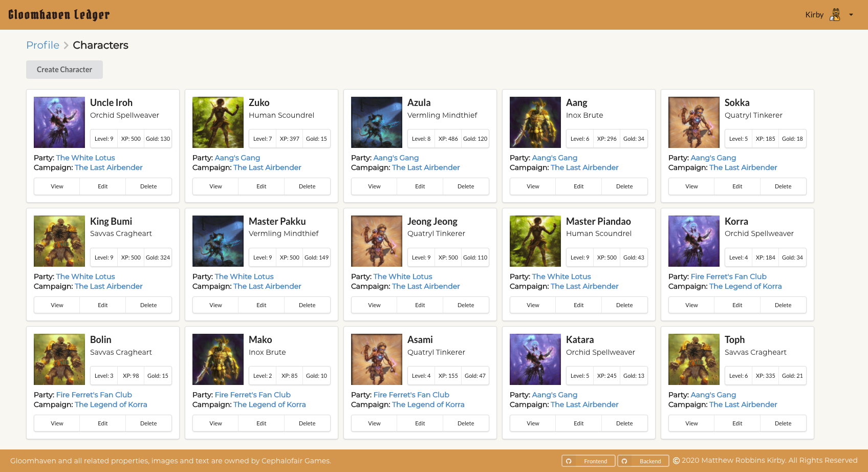Open Toph's Cragheart portrait
This screenshot has width=868, height=472.
point(694,359)
